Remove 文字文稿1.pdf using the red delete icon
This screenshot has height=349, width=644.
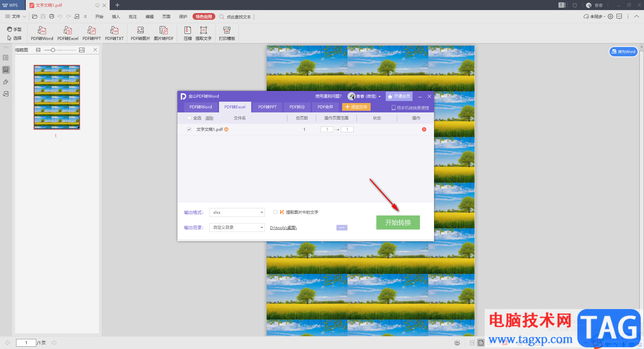tap(424, 129)
